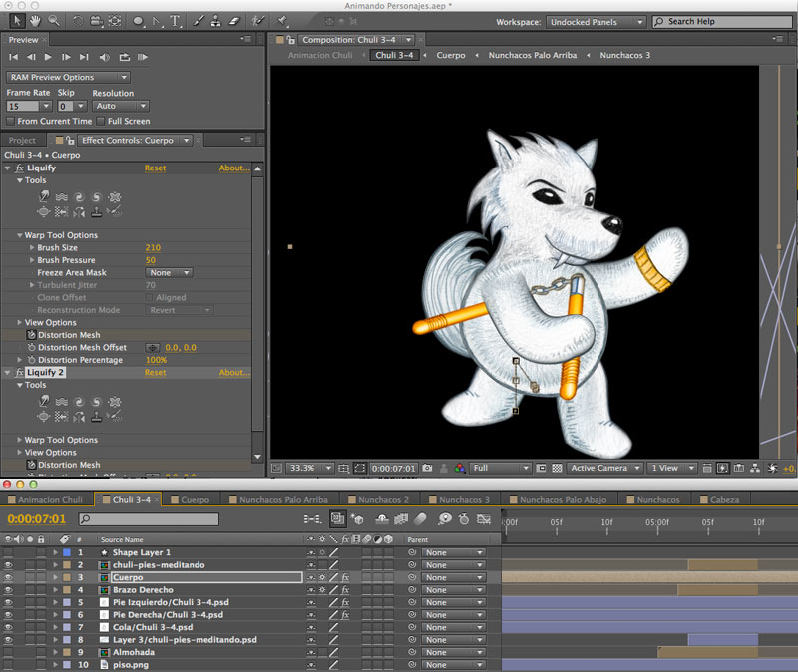Select the Puppet Pin tool
The width and height of the screenshot is (798, 672).
click(x=282, y=21)
